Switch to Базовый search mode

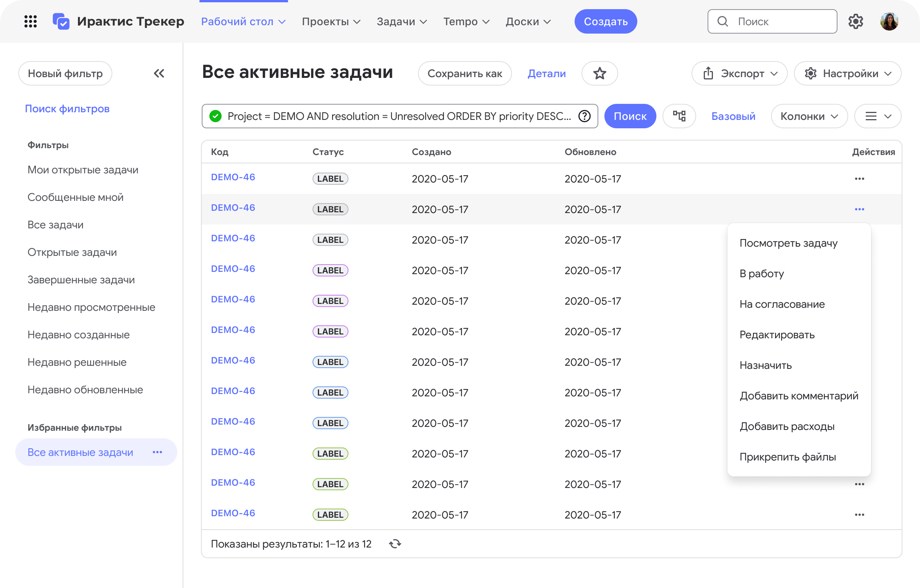tap(734, 116)
